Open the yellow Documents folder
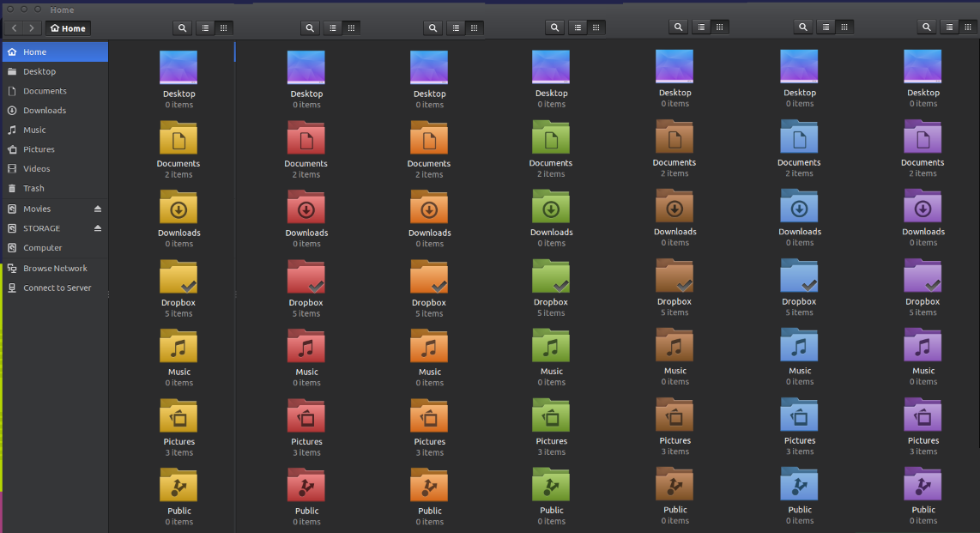The width and height of the screenshot is (980, 533). tap(178, 138)
